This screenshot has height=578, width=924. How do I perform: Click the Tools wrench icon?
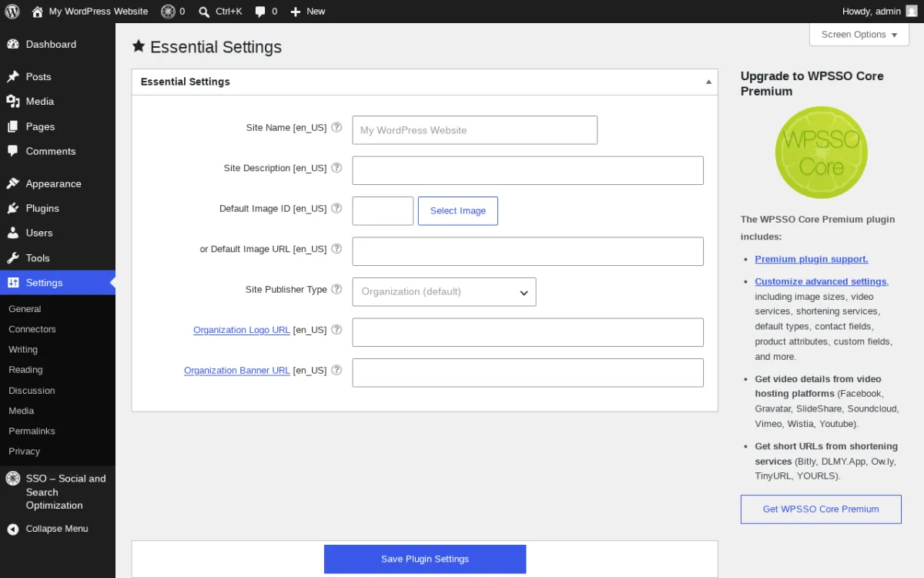13,258
